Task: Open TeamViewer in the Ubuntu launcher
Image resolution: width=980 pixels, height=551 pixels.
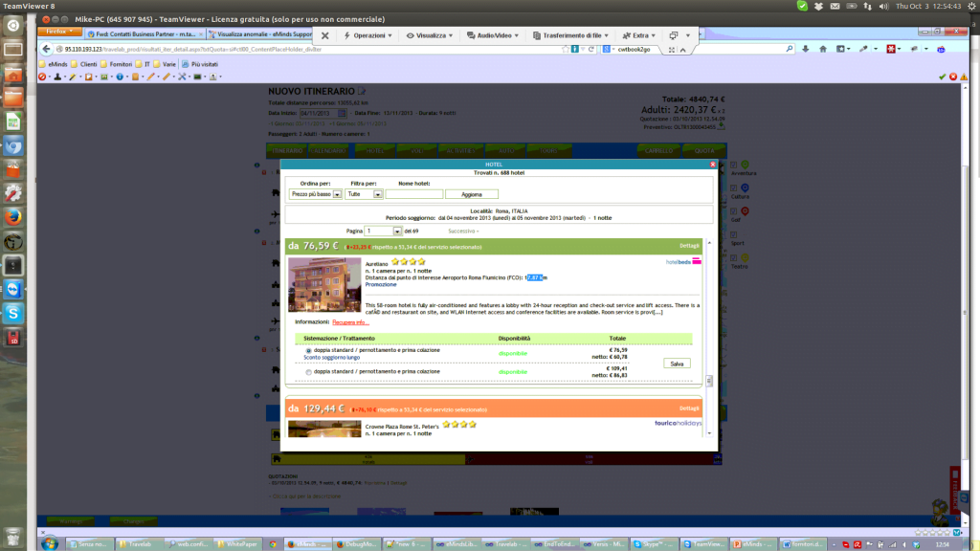Action: click(x=13, y=289)
